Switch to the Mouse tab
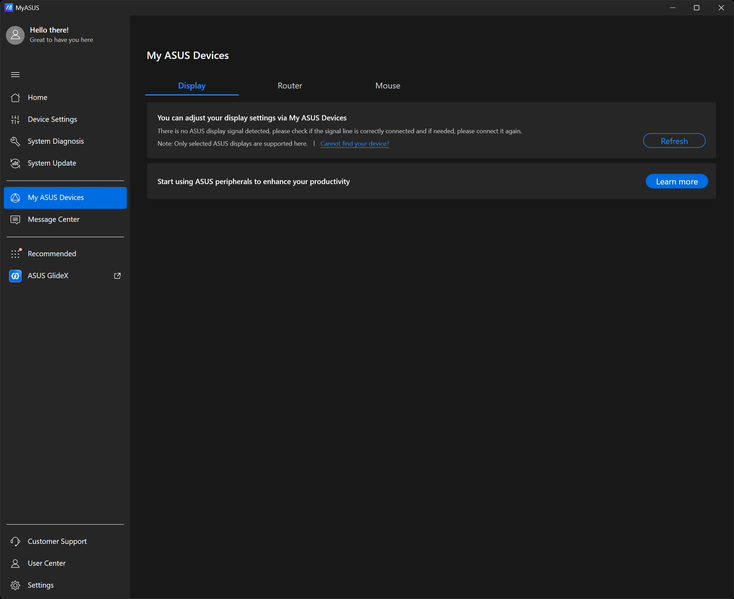734x599 pixels. click(388, 86)
